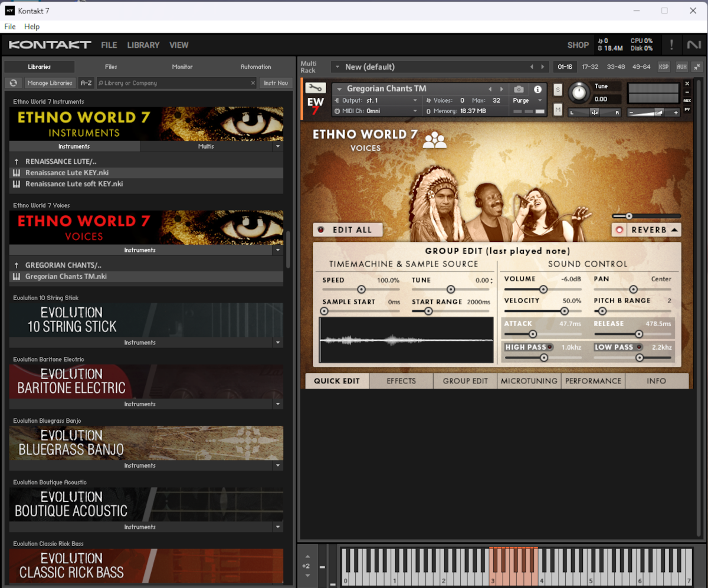708x588 pixels.
Task: Open the PV peak view button
Action: pos(687,109)
